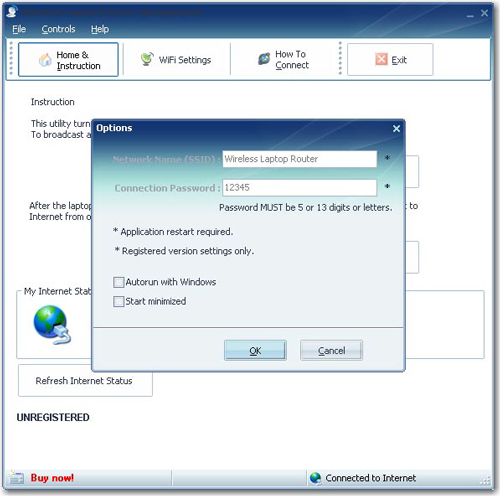Click the satellite dish WiFi Settings icon
Image resolution: width=500 pixels, height=496 pixels.
coord(147,59)
